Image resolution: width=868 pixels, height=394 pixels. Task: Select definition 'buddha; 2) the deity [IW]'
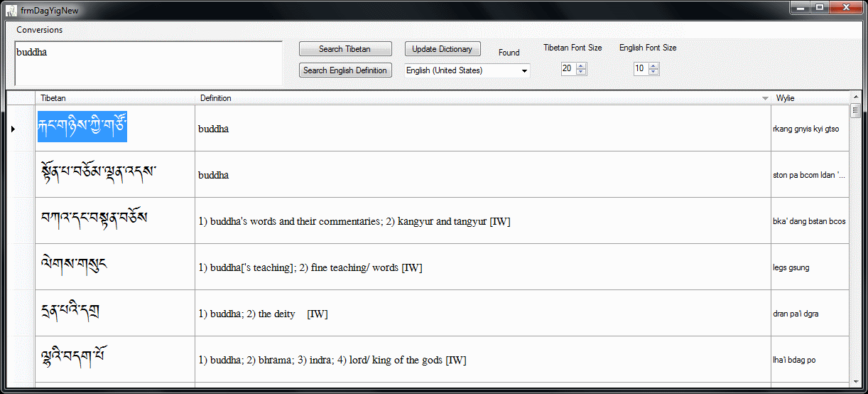tap(483, 313)
